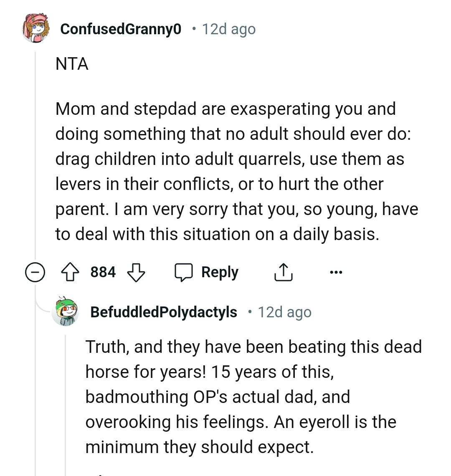This screenshot has height=476, width=451.
Task: Click the 'beating this dead horse' reply text
Action: click(x=253, y=397)
